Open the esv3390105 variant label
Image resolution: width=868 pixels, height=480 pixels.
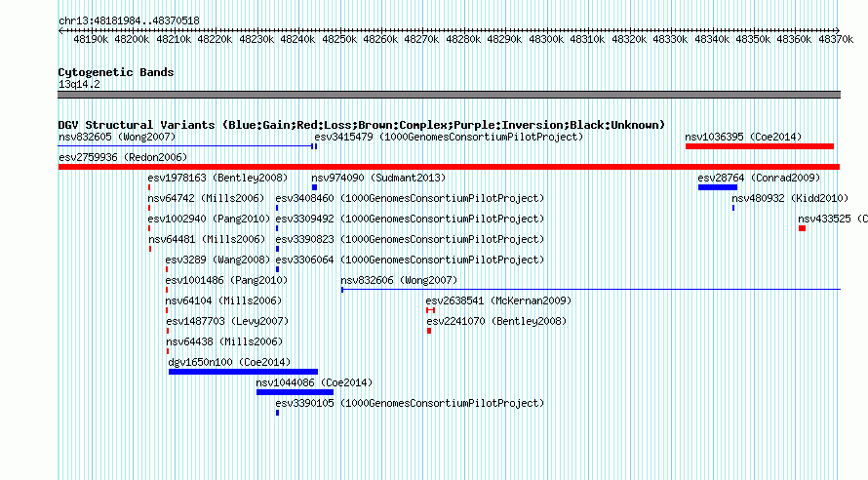click(410, 403)
